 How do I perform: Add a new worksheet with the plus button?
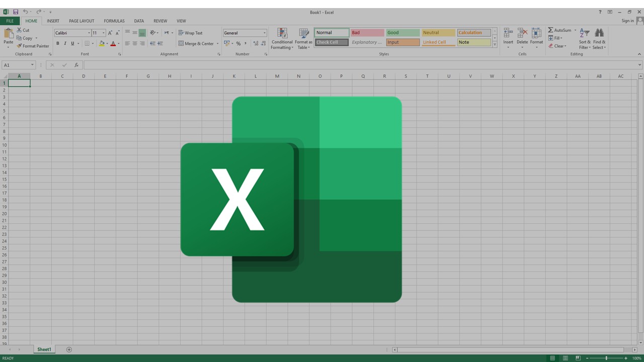click(x=69, y=349)
